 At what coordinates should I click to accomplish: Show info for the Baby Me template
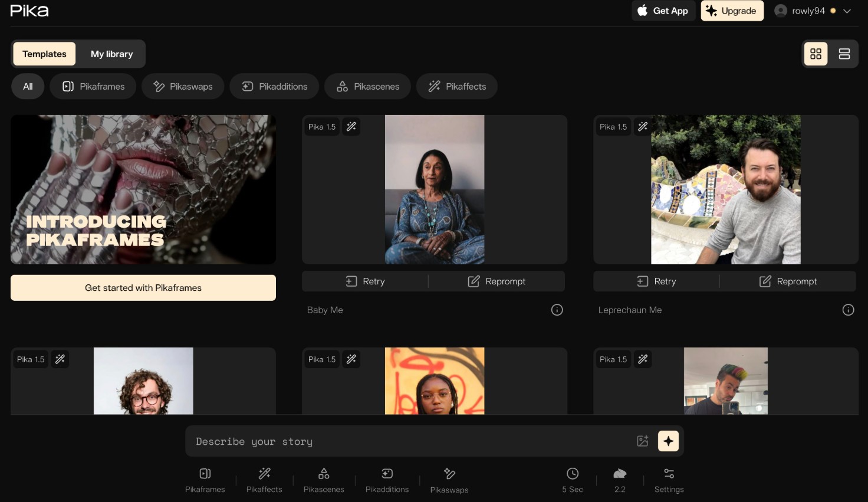point(557,310)
